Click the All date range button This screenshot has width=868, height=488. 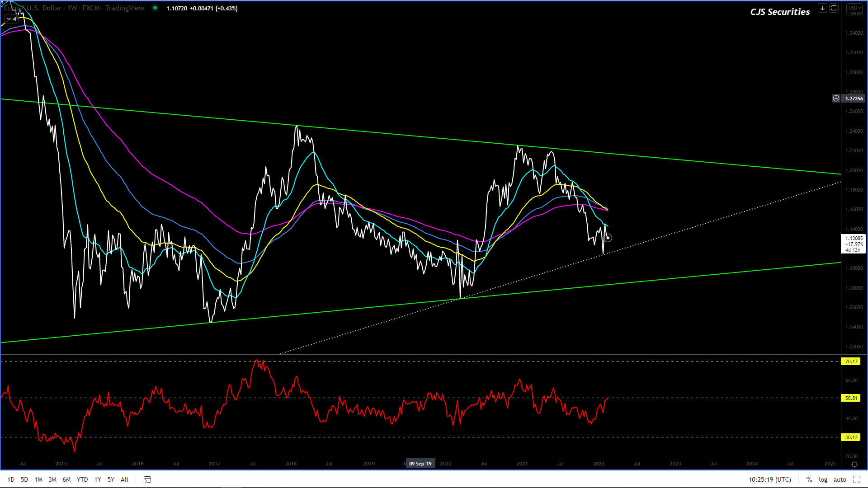(x=124, y=479)
